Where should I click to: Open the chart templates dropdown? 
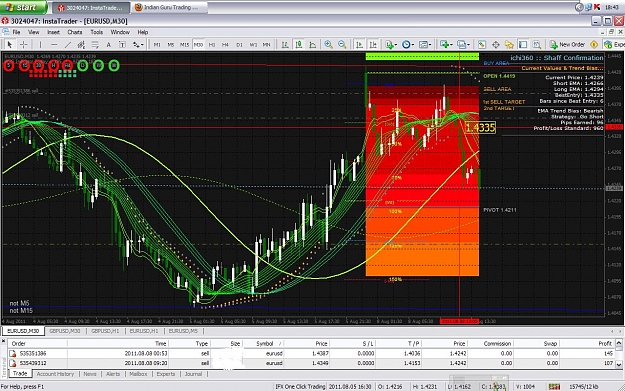click(425, 45)
